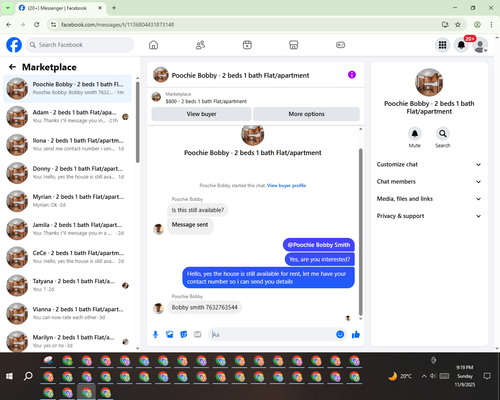Open Tatyana conversation in list

(67, 285)
